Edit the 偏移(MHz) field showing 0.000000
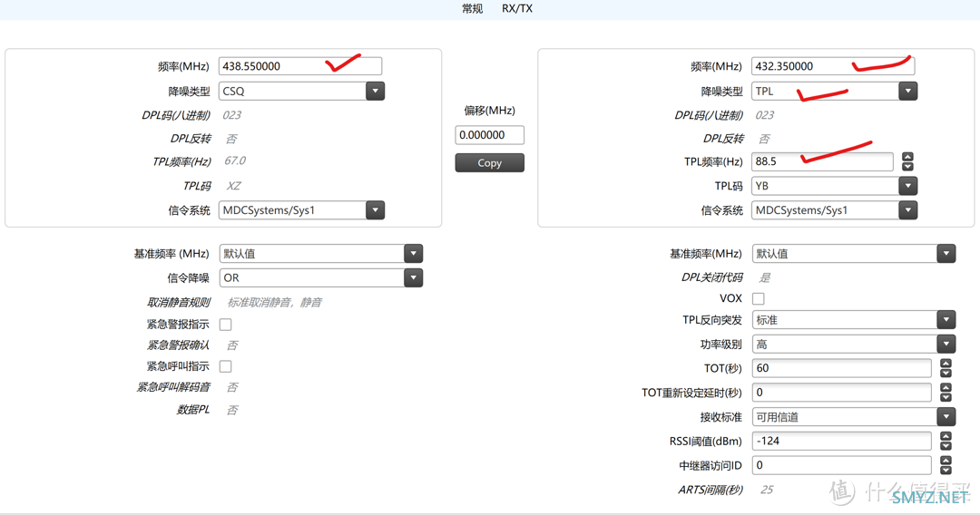980x515 pixels. pos(489,135)
